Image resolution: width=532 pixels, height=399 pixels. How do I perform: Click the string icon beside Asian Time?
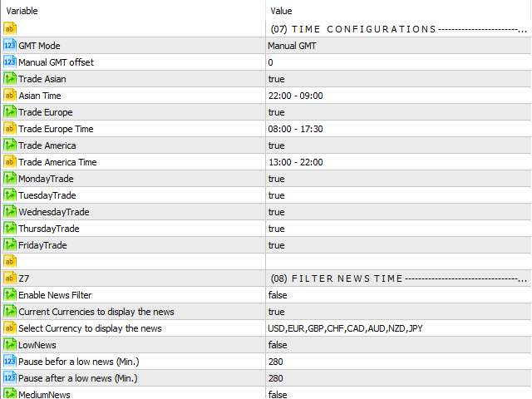(10, 96)
